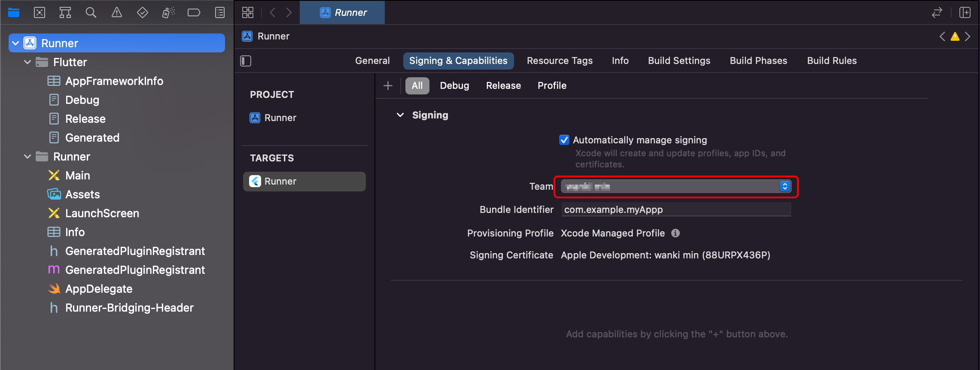The height and width of the screenshot is (370, 980).
Task: Open the Source Control navigator icon
Action: click(40, 12)
